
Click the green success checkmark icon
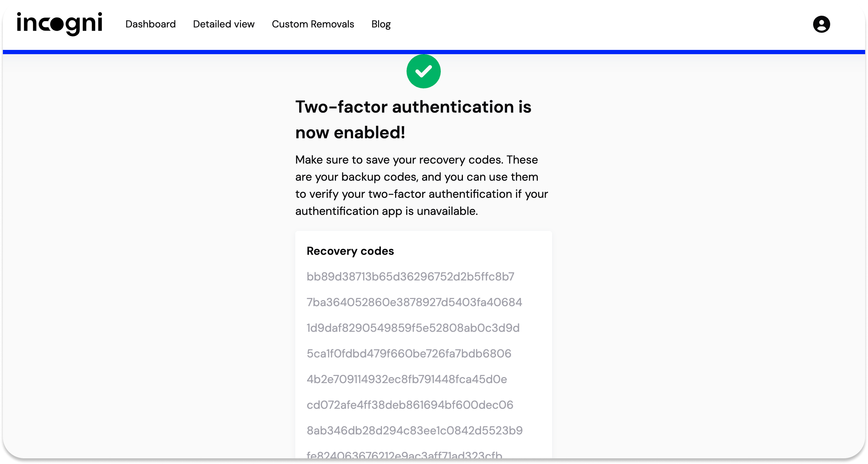pos(423,71)
